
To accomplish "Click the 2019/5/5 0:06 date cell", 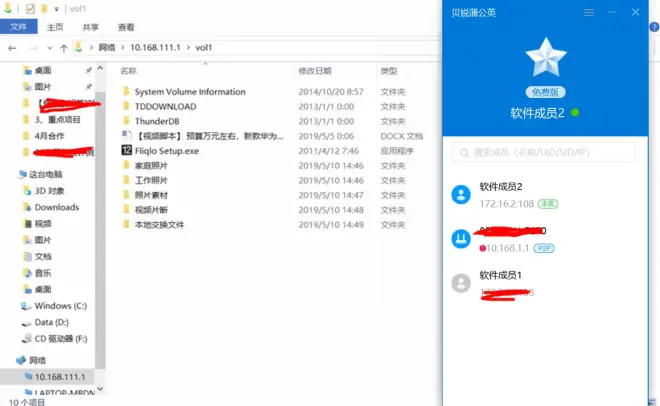I will point(326,136).
